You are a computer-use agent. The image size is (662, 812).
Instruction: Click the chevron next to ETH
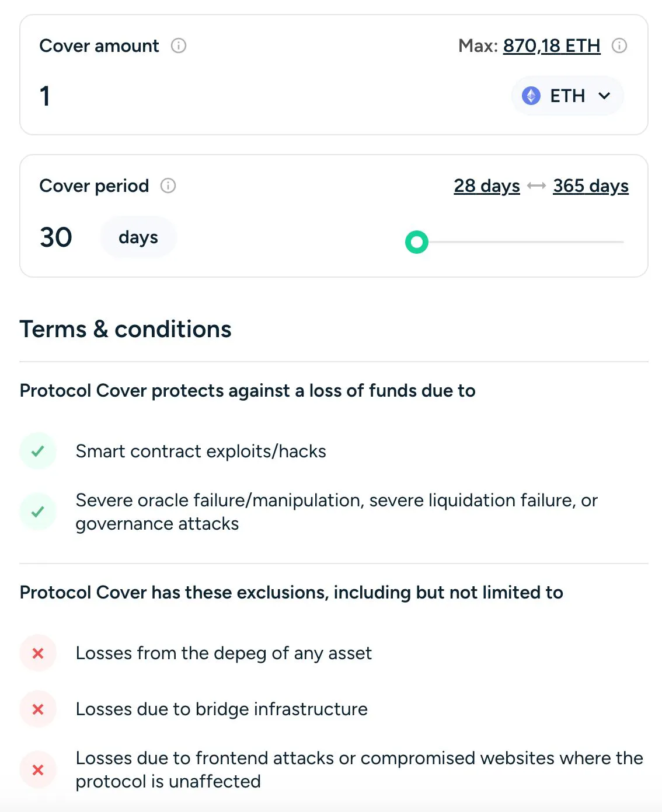tap(605, 96)
